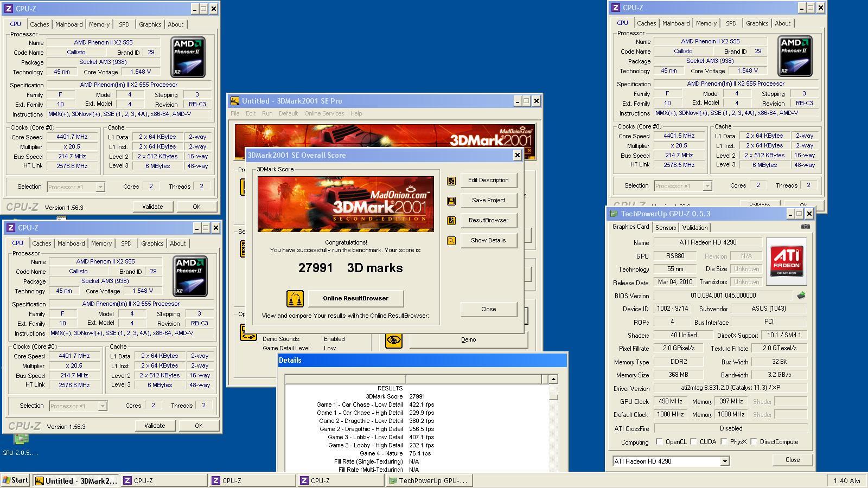868x488 pixels.
Task: Toggle the PhysX checkbox in GPU-Z
Action: tap(724, 442)
